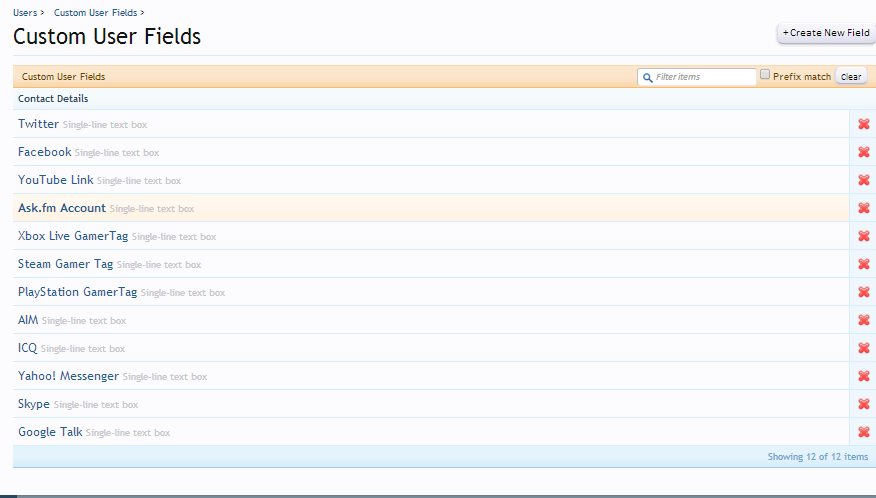Click the magnifier icon in filter box
Screen dimensions: 876x498
648,77
